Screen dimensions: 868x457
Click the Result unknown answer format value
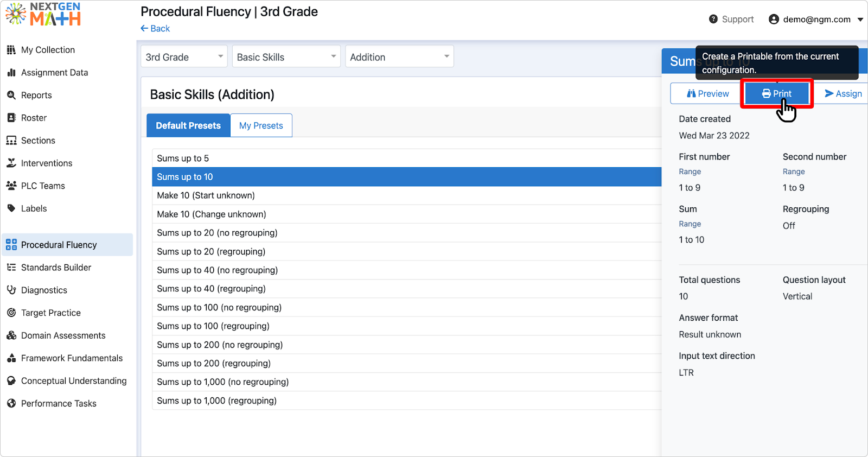pyautogui.click(x=710, y=334)
